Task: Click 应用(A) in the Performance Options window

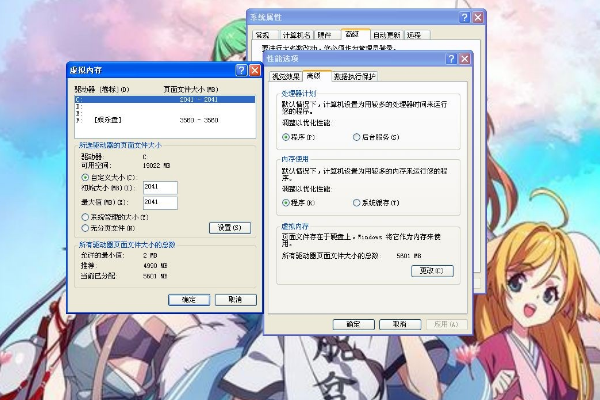Action: pyautogui.click(x=447, y=324)
